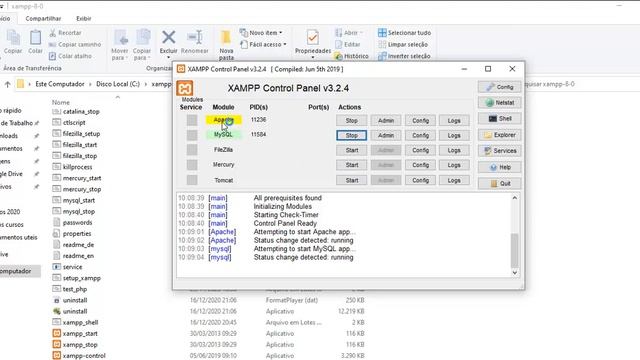Image resolution: width=640 pixels, height=360 pixels.
Task: Quit the XAMPP Control Panel
Action: click(x=499, y=184)
